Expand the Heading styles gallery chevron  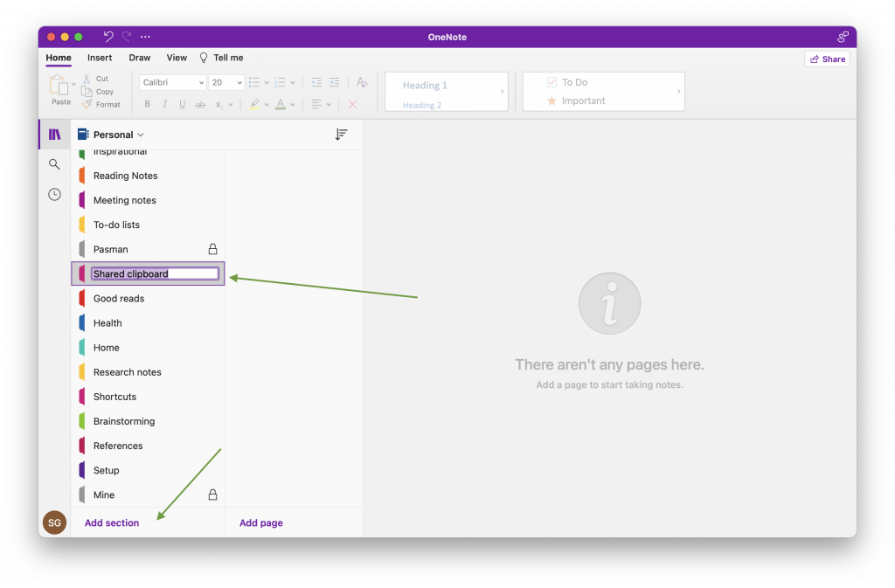(503, 91)
